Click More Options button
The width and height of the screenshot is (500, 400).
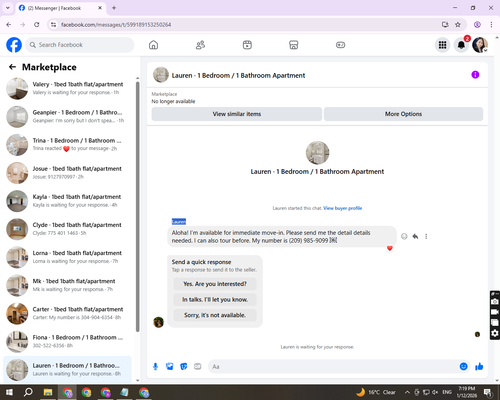click(403, 114)
